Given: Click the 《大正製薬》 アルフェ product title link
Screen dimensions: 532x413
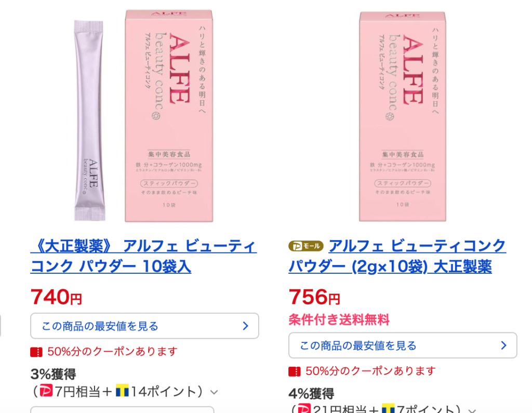Looking at the screenshot, I should [143, 256].
